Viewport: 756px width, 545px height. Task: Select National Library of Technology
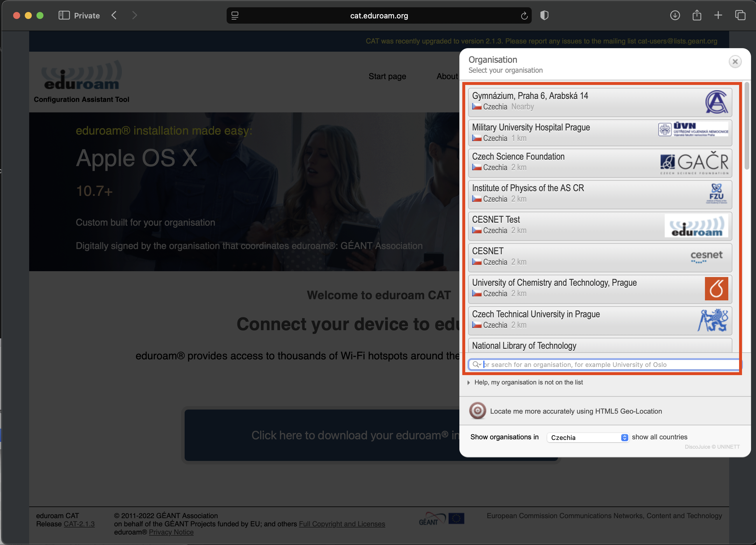click(x=600, y=346)
